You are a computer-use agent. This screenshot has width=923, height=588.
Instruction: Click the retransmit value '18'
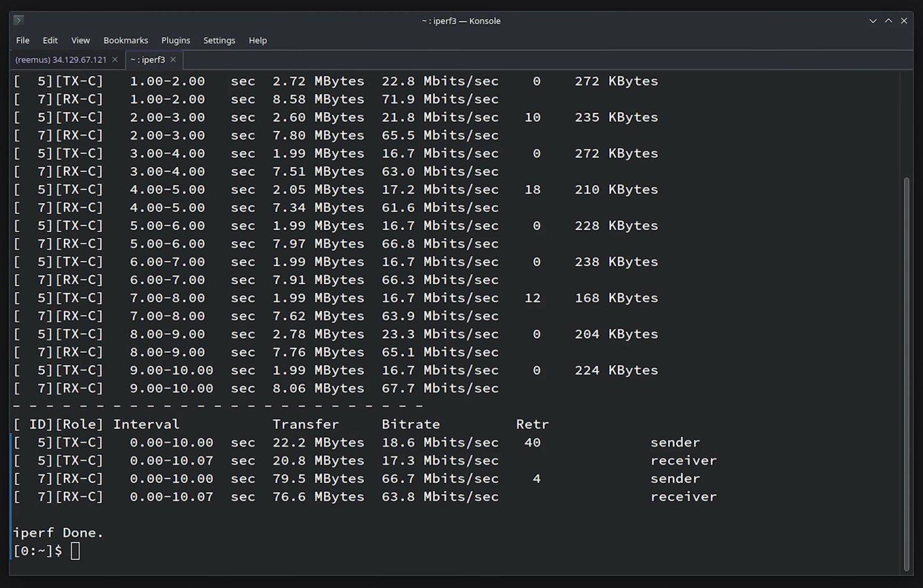[532, 190]
